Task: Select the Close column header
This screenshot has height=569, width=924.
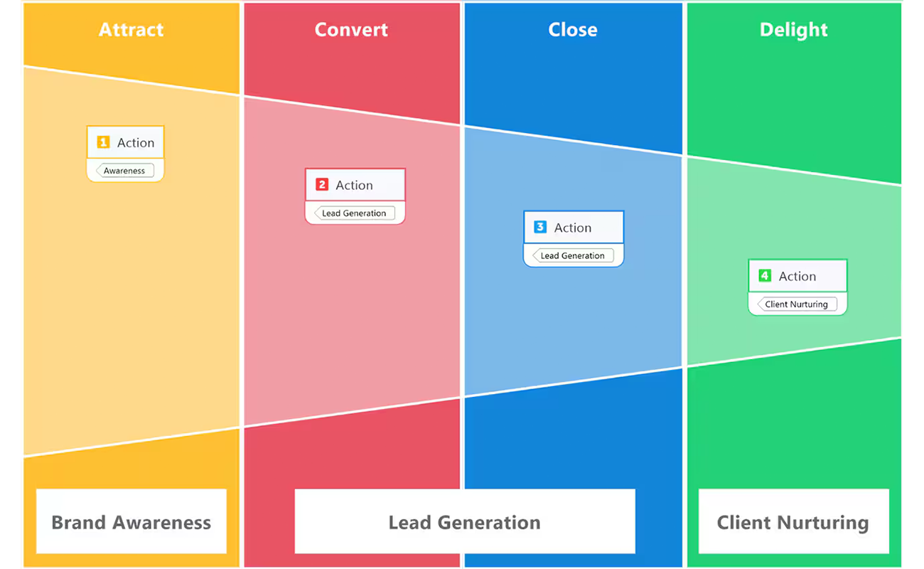Action: pos(573,30)
